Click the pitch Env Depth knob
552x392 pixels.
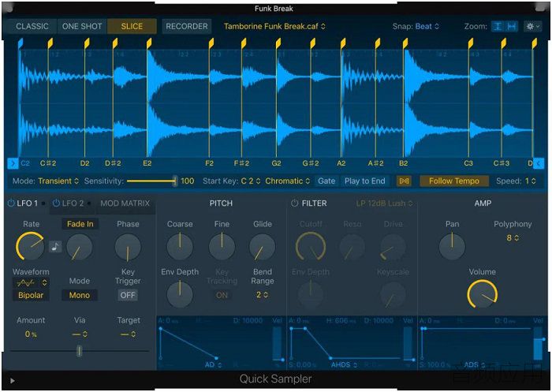point(180,294)
